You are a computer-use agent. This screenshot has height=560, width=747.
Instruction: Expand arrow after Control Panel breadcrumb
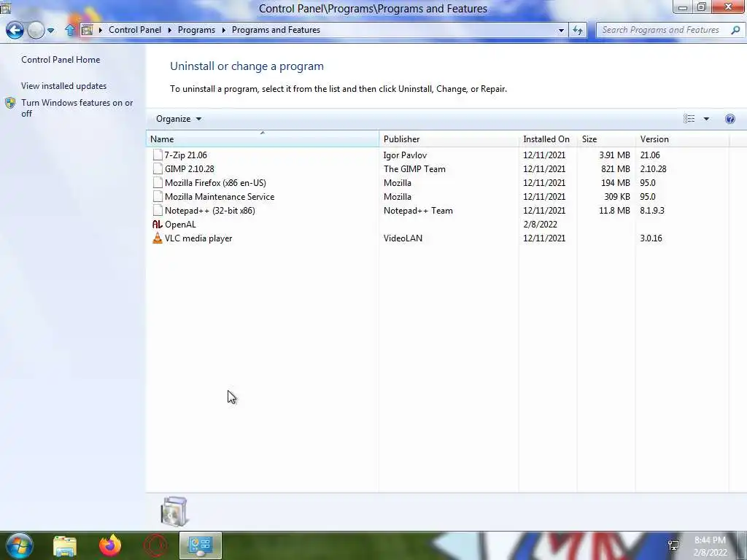[x=169, y=30]
